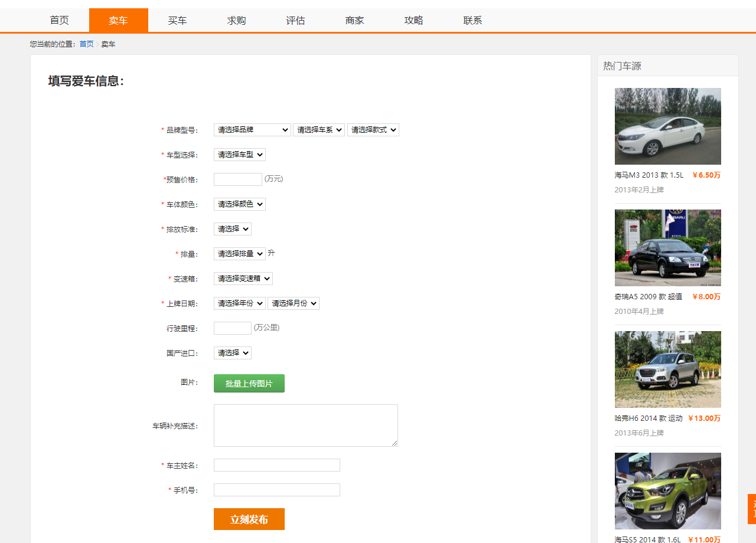Open the 国产进口 import selector dropdown
The image size is (756, 543).
(x=232, y=352)
